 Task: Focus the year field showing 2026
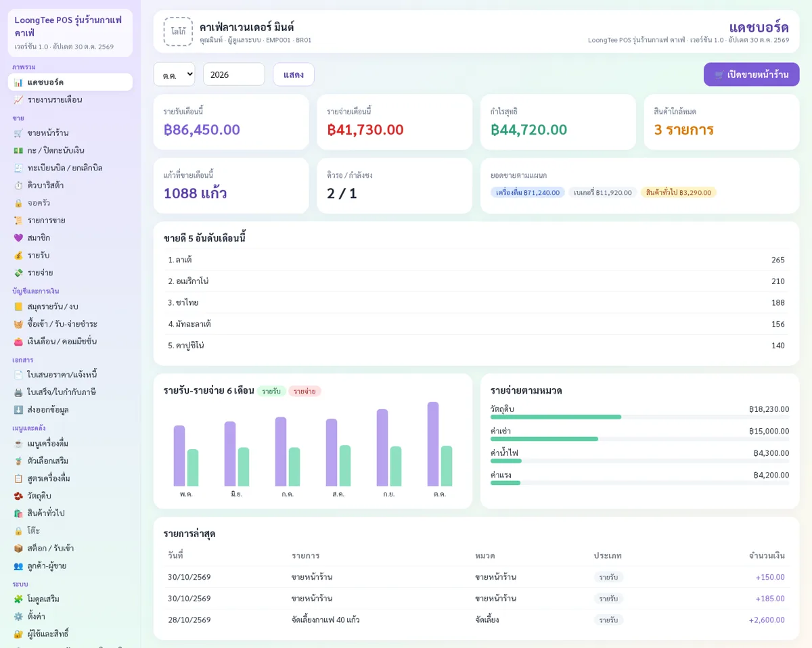point(234,74)
